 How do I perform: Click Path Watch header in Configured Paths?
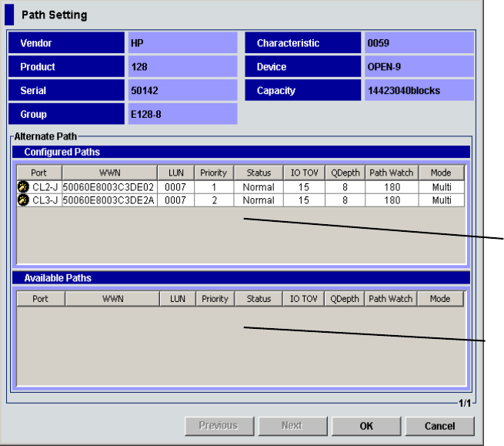click(x=391, y=173)
